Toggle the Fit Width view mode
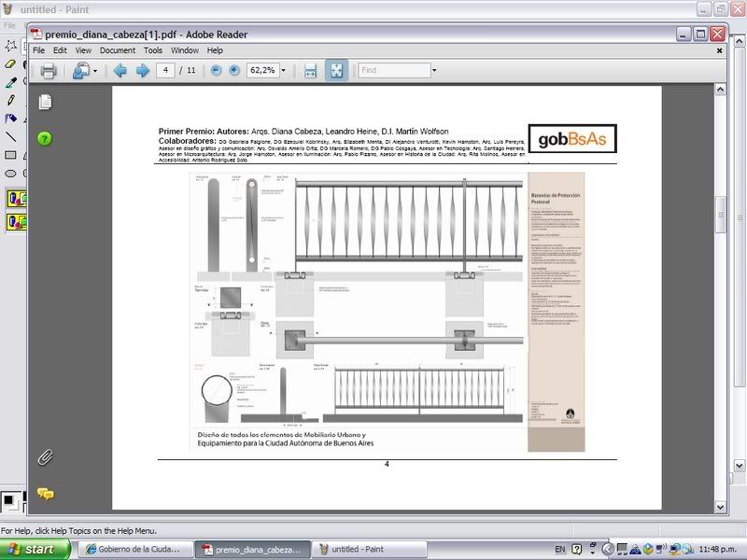Image resolution: width=747 pixels, height=560 pixels. (x=310, y=71)
